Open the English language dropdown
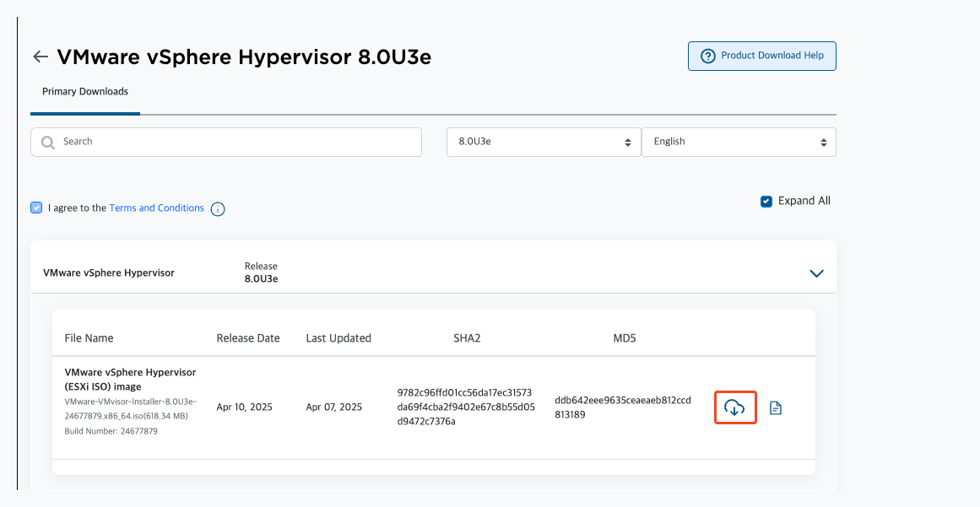The image size is (980, 507). click(x=739, y=143)
